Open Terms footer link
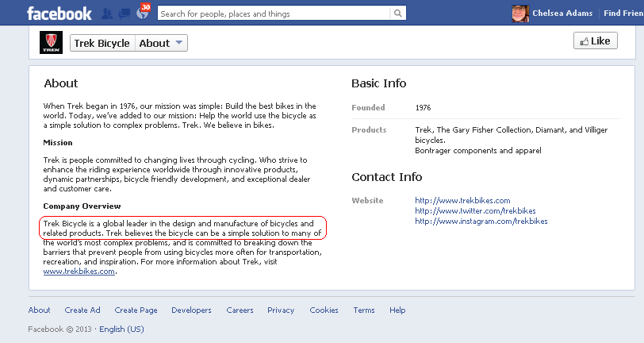The image size is (644, 343). 364,310
